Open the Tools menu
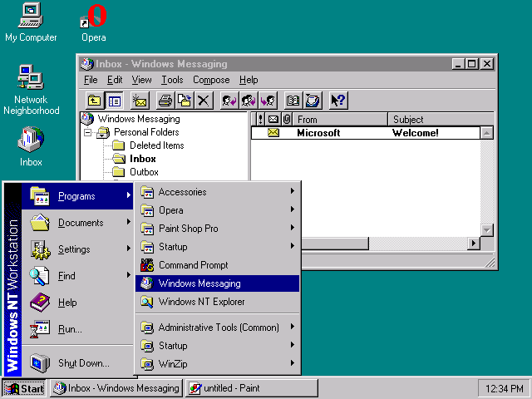This screenshot has width=532, height=399. click(172, 80)
